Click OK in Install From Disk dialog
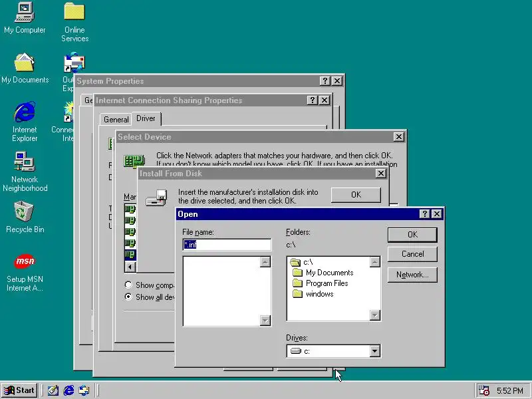The height and width of the screenshot is (399, 532). [356, 195]
